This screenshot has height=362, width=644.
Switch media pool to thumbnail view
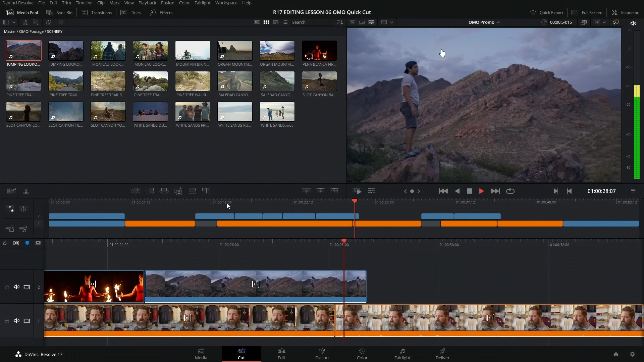(266, 22)
